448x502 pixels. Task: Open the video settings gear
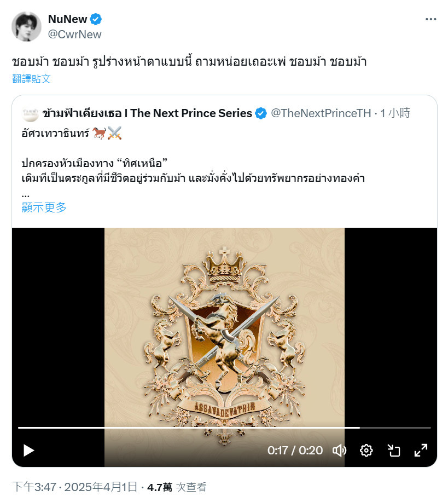click(x=366, y=451)
